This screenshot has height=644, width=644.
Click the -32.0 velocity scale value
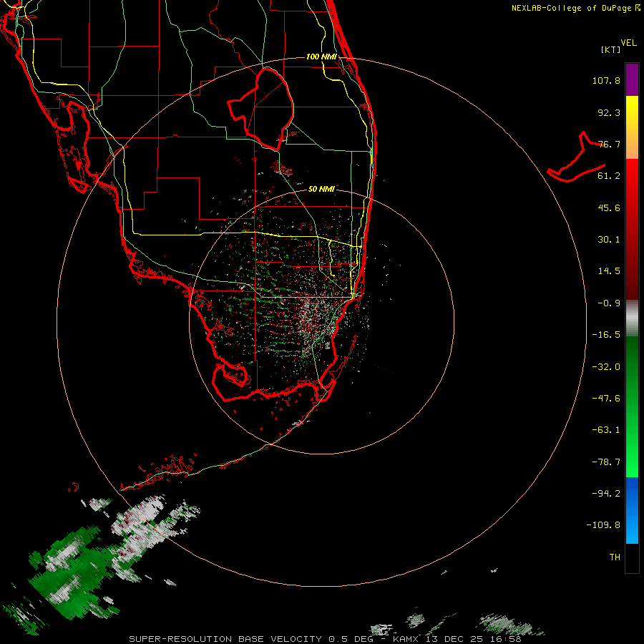pyautogui.click(x=606, y=367)
